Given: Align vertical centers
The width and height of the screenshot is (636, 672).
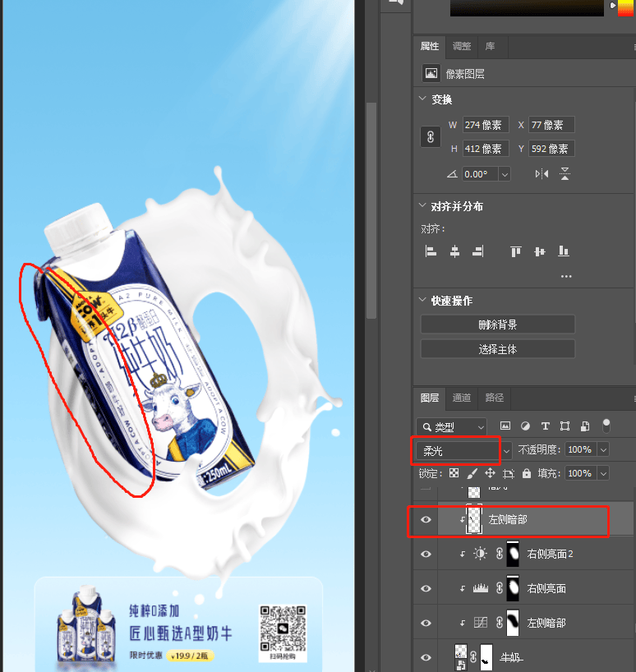Looking at the screenshot, I should click(540, 251).
